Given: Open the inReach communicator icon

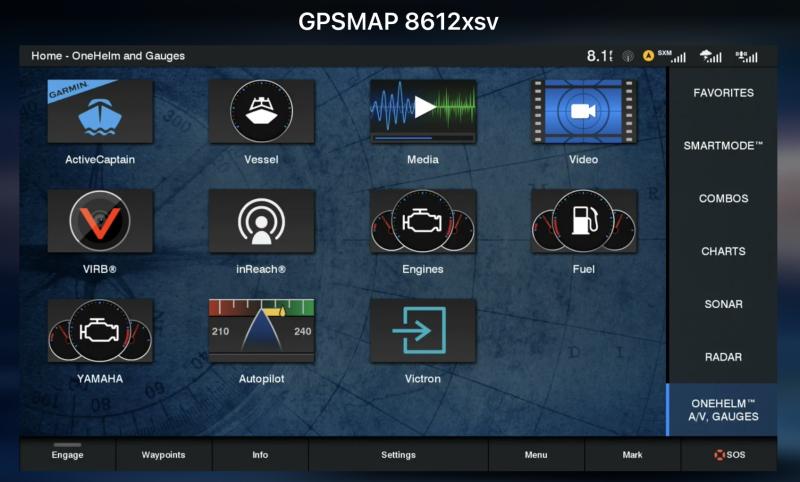Looking at the screenshot, I should 261,221.
